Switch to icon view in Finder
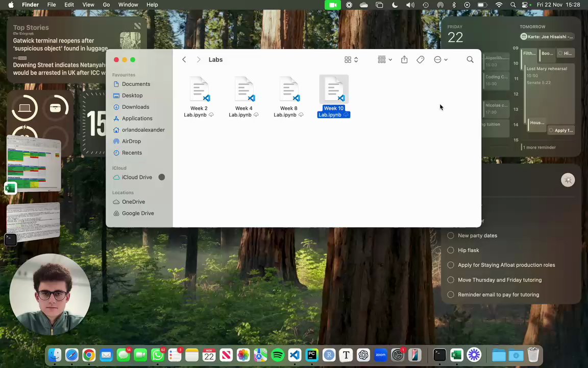 click(348, 60)
